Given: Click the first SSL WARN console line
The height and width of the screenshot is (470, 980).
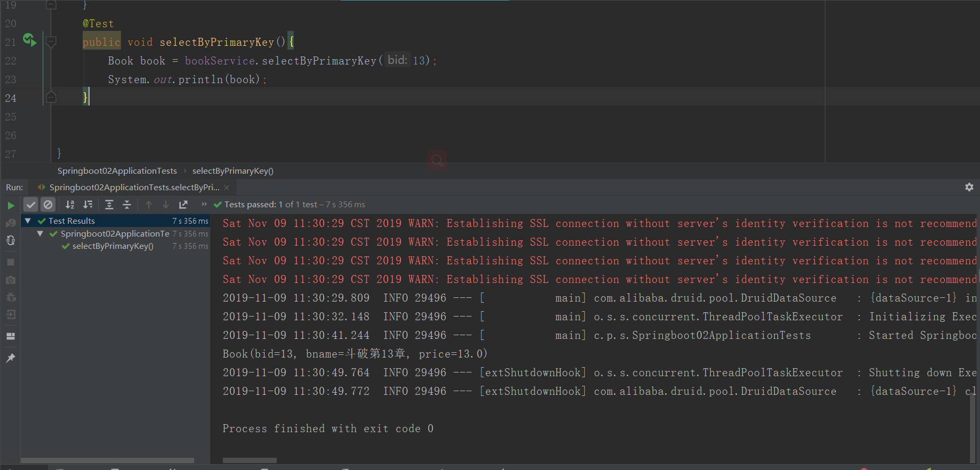Looking at the screenshot, I should click(599, 223).
